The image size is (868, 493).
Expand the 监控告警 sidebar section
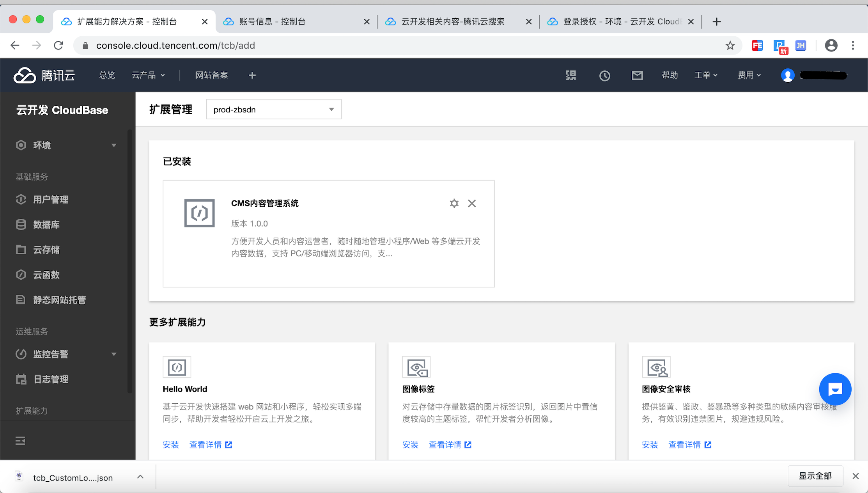tap(66, 354)
